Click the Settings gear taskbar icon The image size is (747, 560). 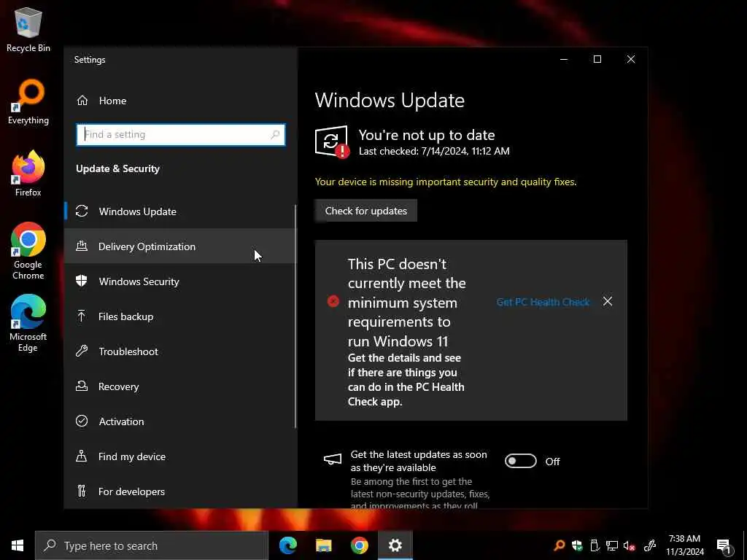click(x=395, y=545)
